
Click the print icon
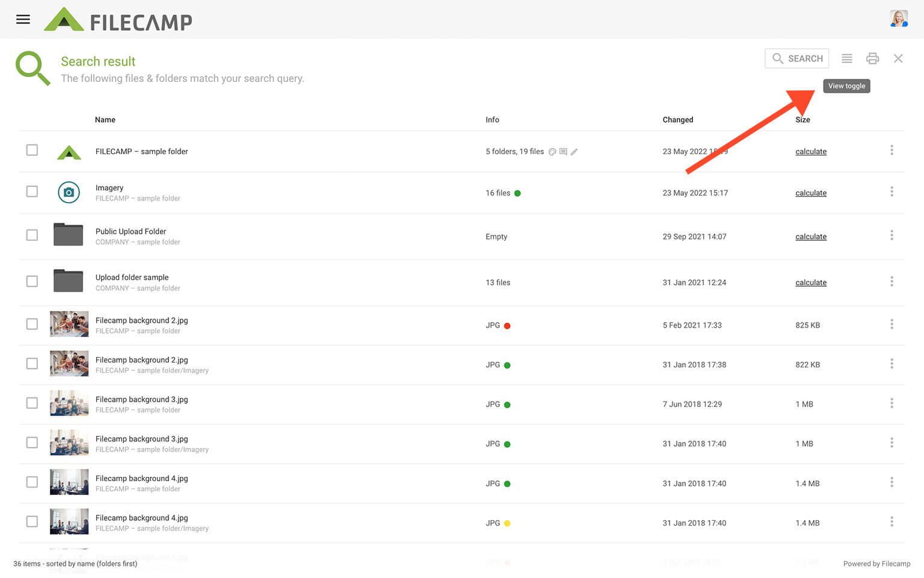tap(872, 58)
